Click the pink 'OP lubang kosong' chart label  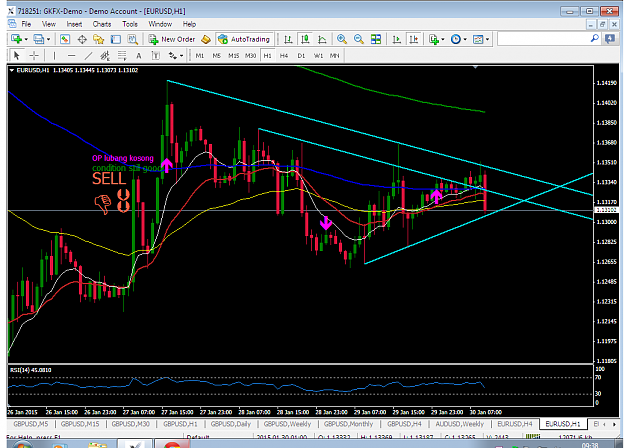tap(123, 158)
